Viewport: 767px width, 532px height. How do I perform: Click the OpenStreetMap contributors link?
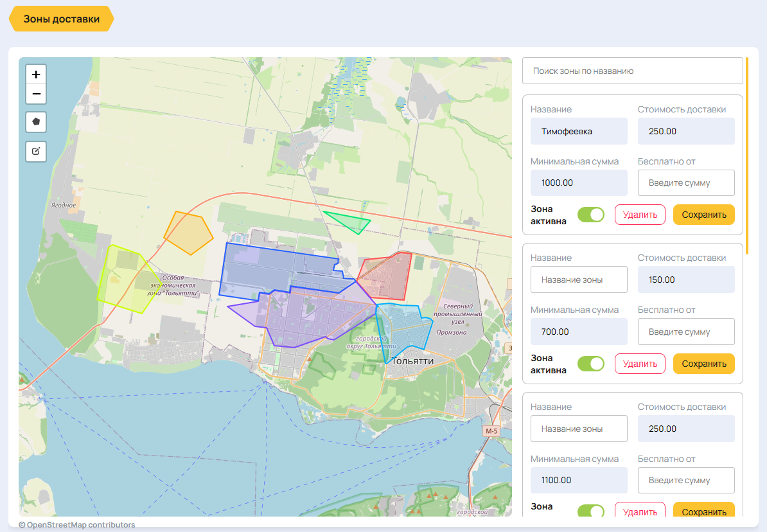[x=77, y=525]
